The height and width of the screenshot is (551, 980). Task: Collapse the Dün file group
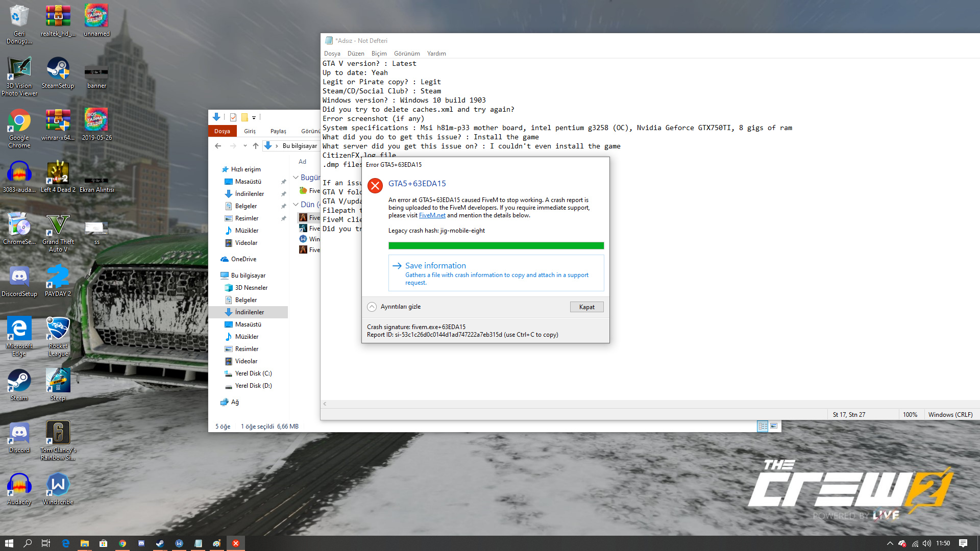tap(296, 204)
